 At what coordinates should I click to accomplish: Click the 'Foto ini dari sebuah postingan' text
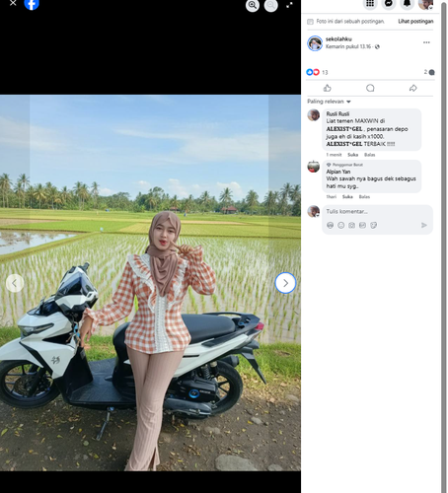350,22
